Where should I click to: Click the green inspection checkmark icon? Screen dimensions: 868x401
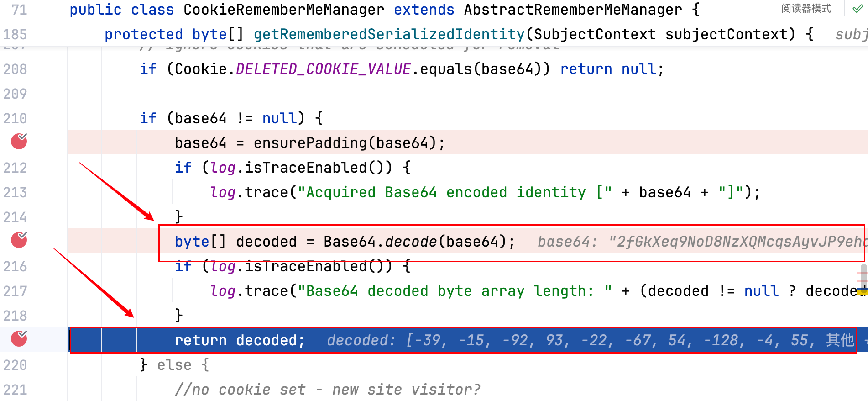point(858,9)
